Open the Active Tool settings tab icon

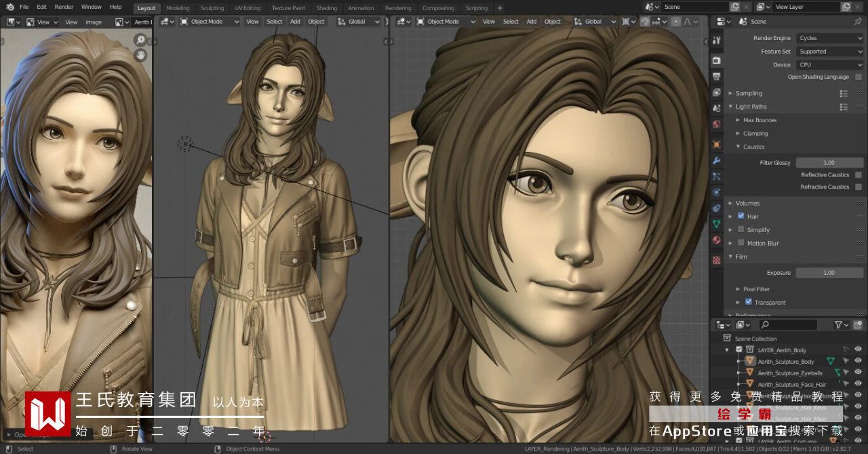point(716,40)
